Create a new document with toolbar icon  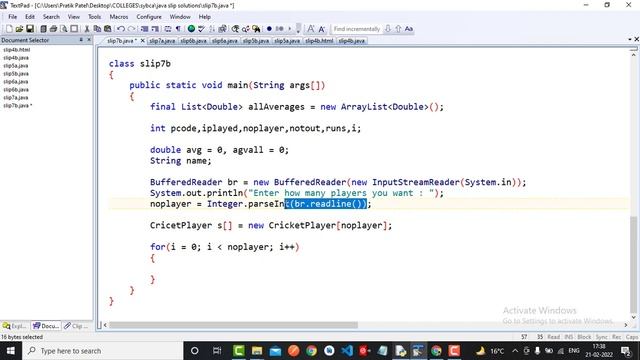pos(9,29)
